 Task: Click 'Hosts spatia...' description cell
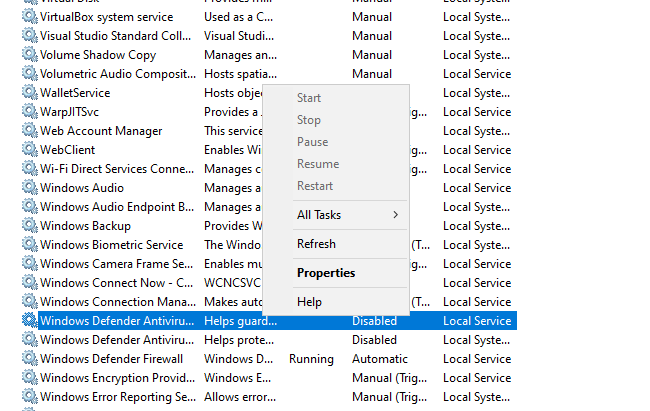[240, 74]
